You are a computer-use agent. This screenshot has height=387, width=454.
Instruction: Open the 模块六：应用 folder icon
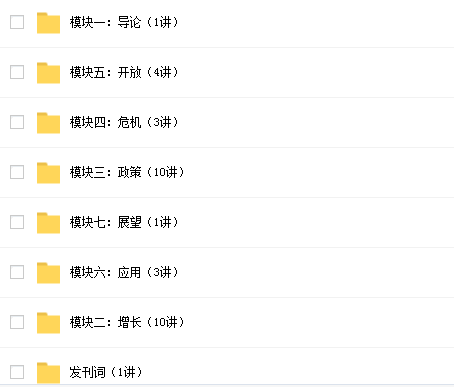48,273
